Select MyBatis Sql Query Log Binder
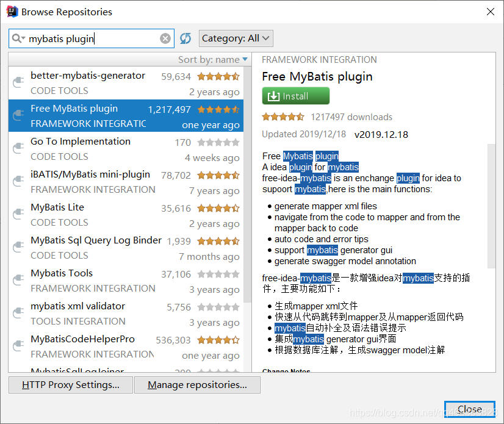 [126, 248]
